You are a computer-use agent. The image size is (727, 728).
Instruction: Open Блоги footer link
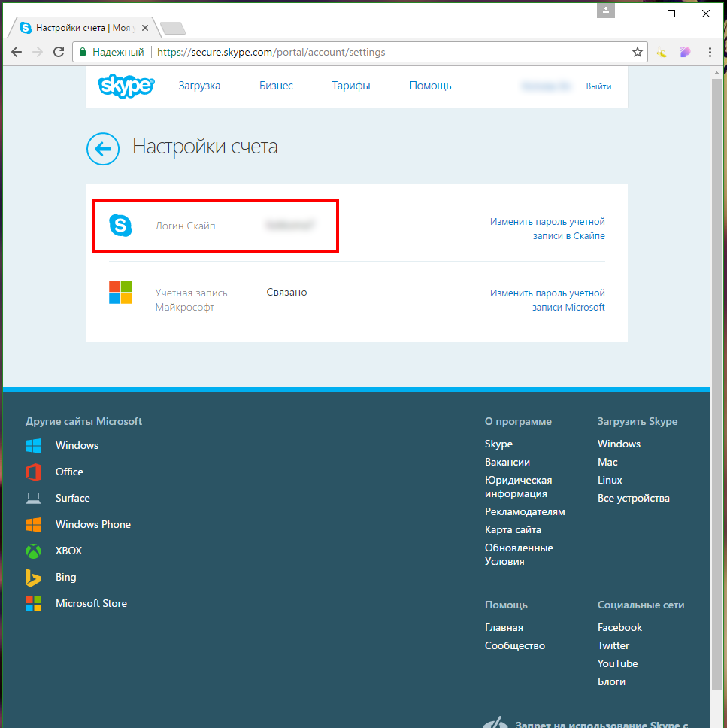611,682
